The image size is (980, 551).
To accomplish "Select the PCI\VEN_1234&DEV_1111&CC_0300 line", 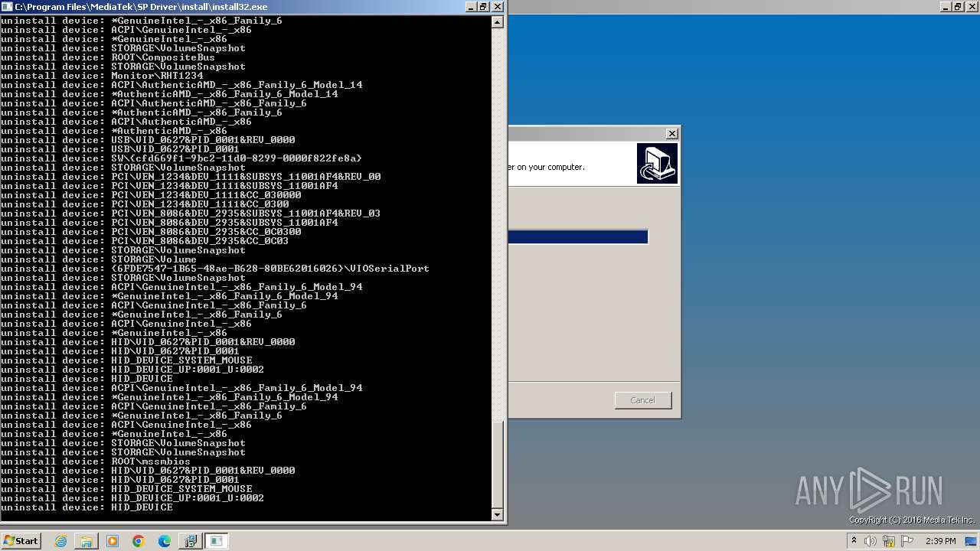I will pyautogui.click(x=145, y=204).
